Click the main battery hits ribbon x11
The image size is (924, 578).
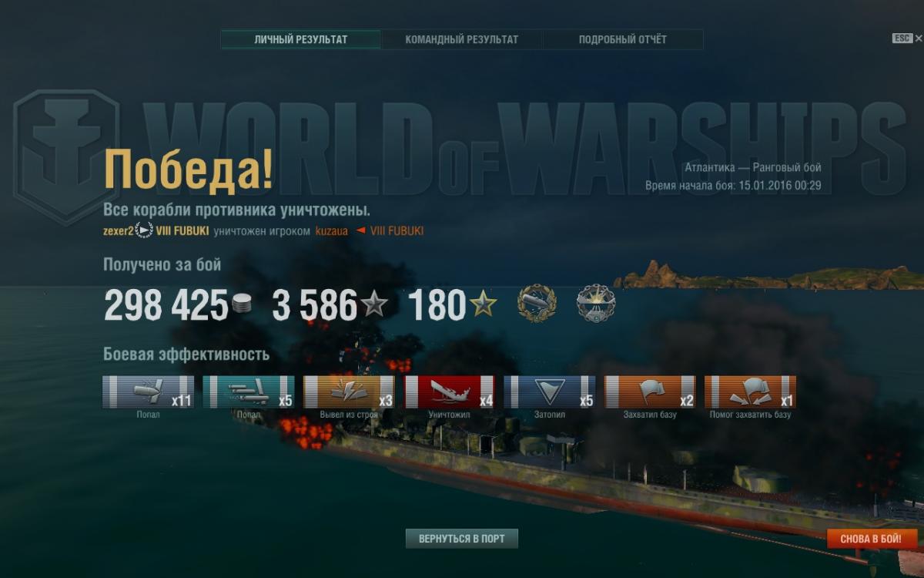pos(148,391)
